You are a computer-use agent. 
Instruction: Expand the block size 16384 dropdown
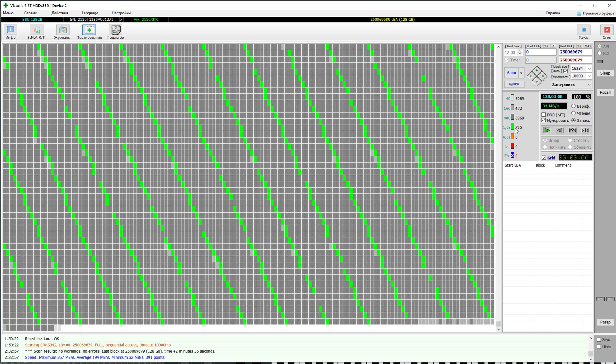[589, 69]
